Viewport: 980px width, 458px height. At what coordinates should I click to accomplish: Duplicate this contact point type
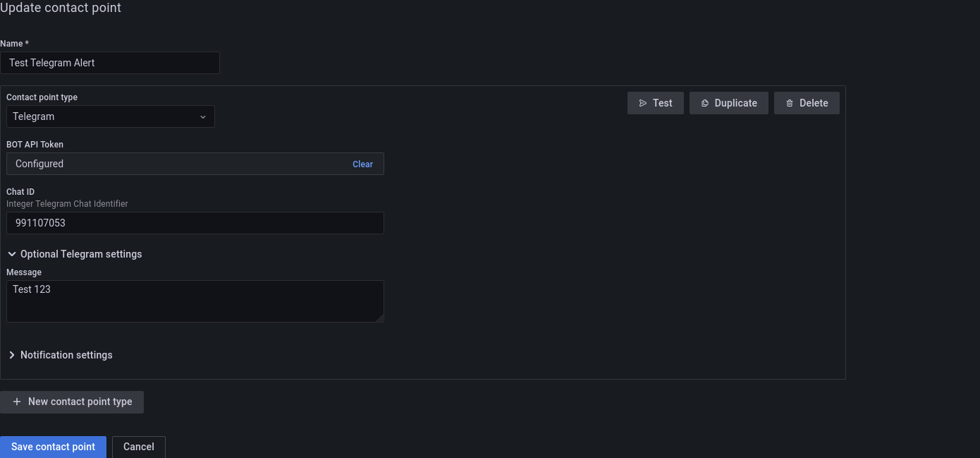tap(728, 103)
